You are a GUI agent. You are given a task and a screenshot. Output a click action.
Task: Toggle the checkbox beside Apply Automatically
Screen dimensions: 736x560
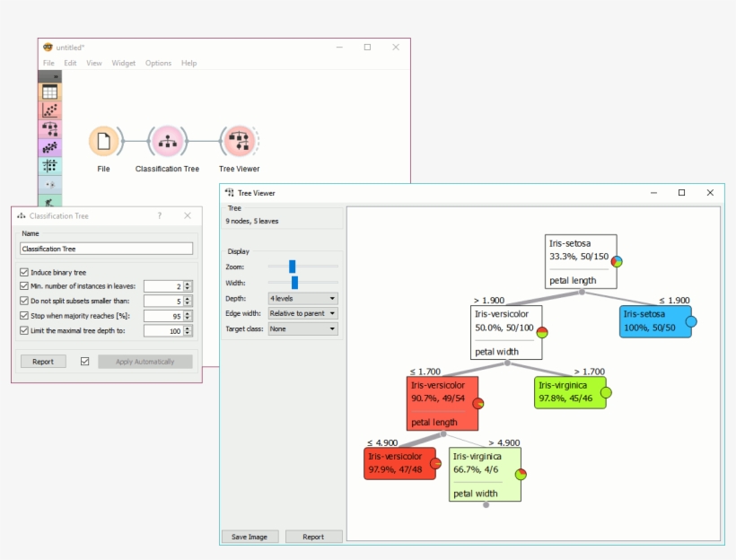pos(85,362)
